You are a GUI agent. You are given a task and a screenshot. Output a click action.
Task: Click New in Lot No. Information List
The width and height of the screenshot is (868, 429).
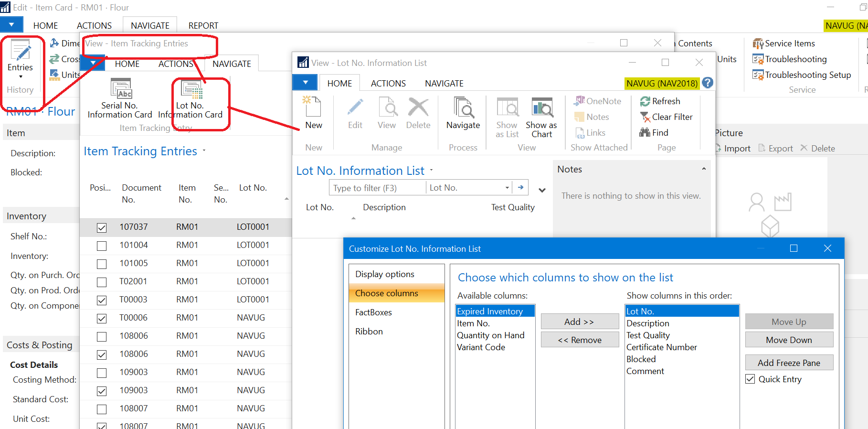point(314,113)
